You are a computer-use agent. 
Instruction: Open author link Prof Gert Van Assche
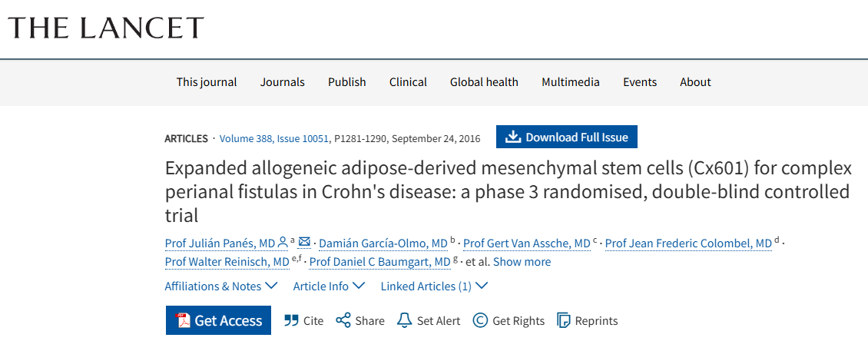(x=527, y=243)
